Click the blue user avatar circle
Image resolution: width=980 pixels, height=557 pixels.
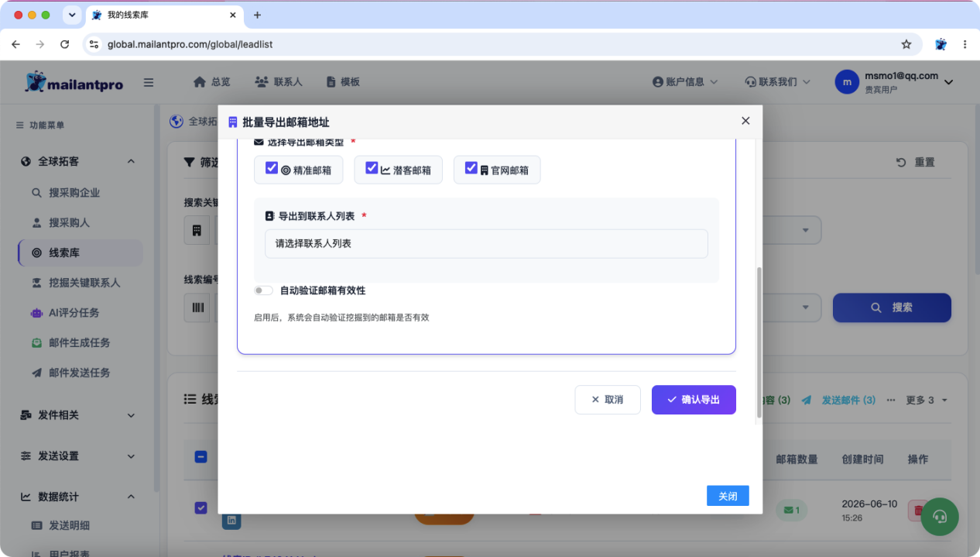click(x=848, y=82)
